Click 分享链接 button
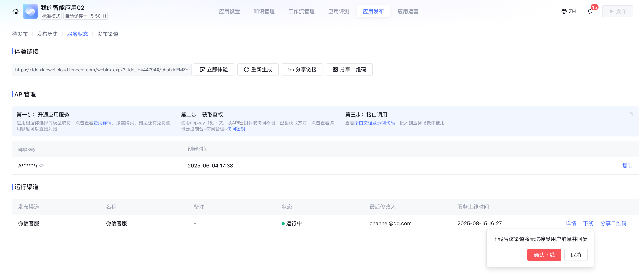 click(302, 70)
